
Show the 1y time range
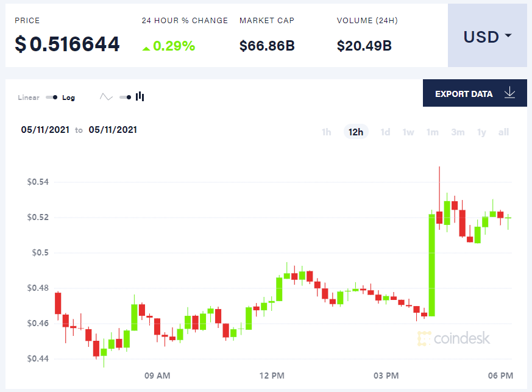[482, 132]
